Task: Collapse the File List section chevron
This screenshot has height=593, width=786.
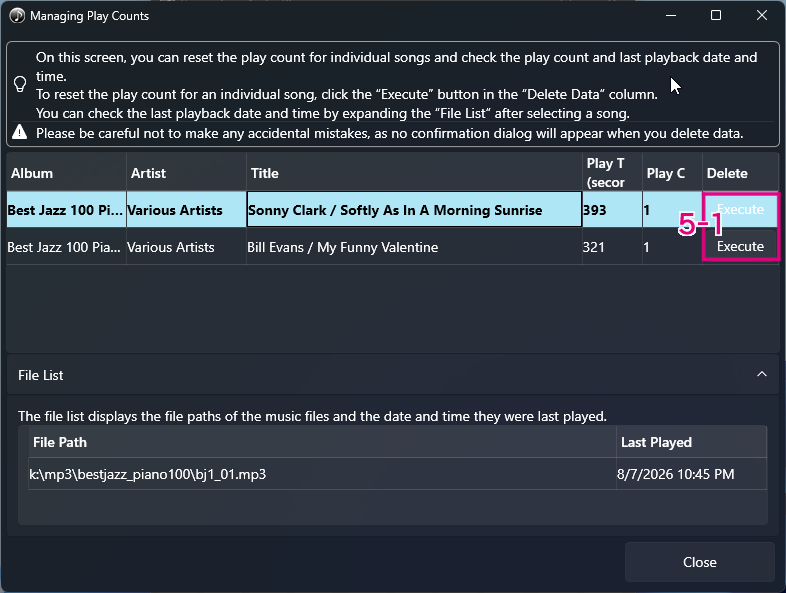Action: pos(761,374)
